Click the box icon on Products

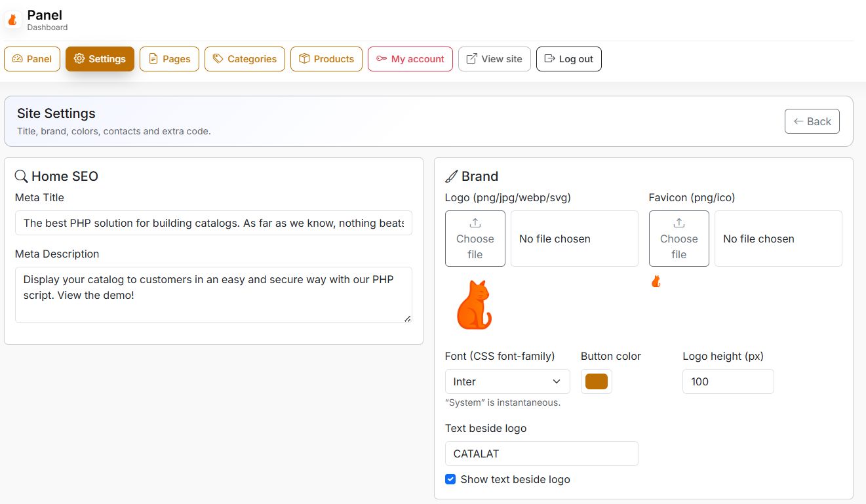click(x=304, y=59)
